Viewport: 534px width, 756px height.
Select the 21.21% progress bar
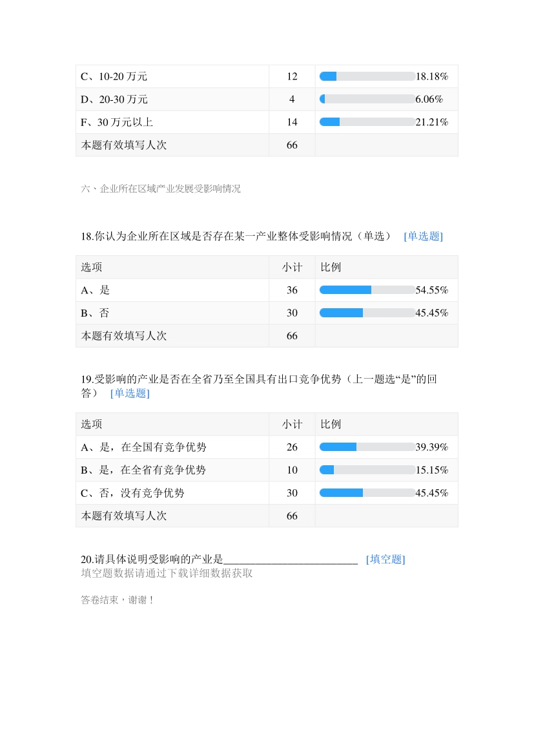367,122
